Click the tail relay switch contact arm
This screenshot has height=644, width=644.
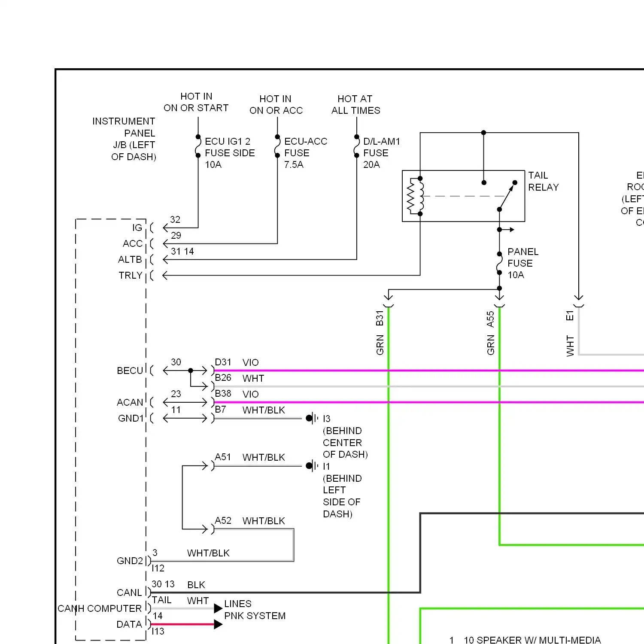(x=507, y=196)
